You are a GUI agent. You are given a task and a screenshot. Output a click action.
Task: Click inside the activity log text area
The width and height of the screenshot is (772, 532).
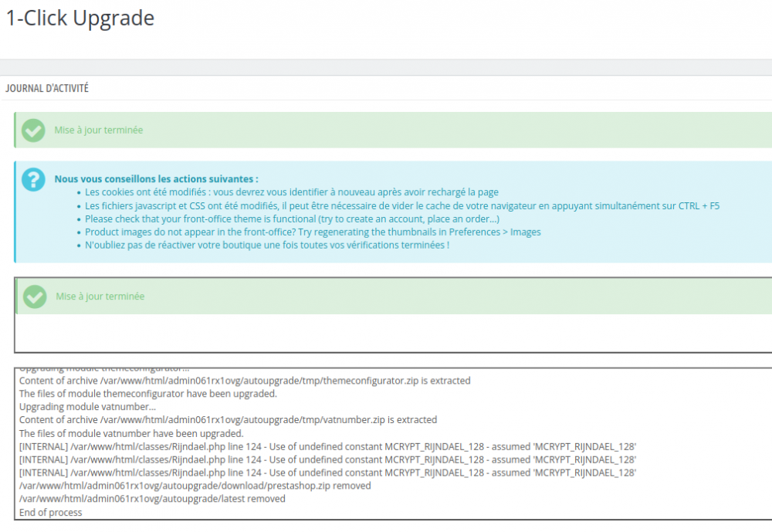[x=386, y=440]
